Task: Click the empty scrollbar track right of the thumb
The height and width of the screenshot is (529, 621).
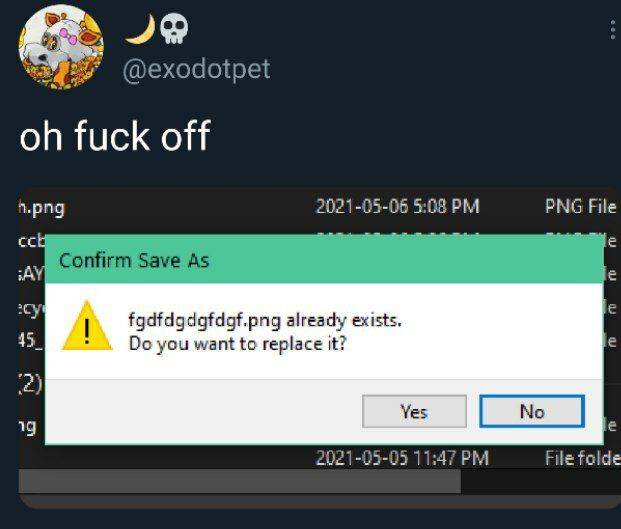Action: point(541,481)
